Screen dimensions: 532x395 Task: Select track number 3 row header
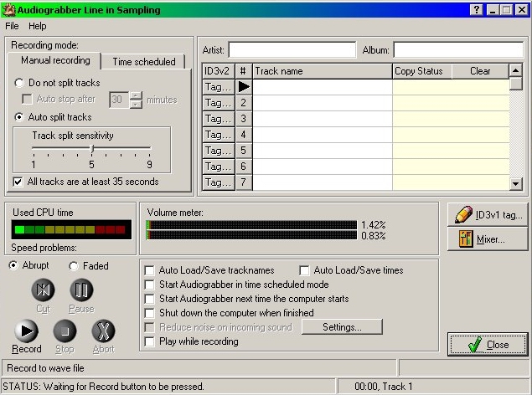[244, 119]
